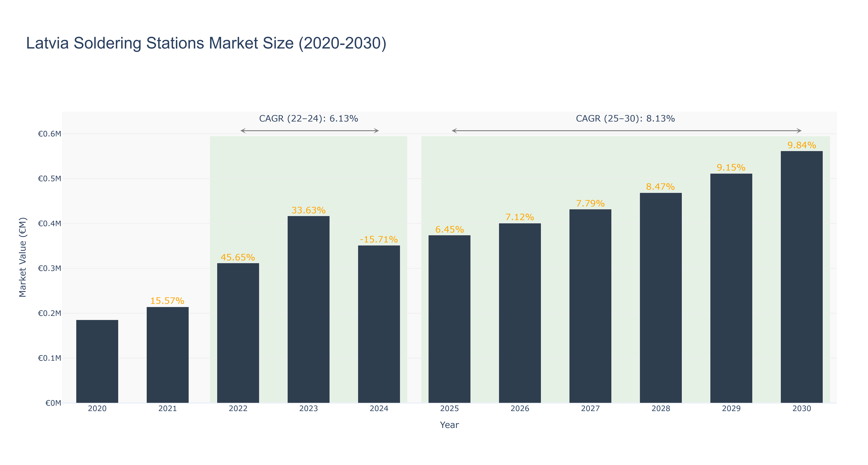The height and width of the screenshot is (465, 868).
Task: Click the 9.15% growth label
Action: [731, 167]
